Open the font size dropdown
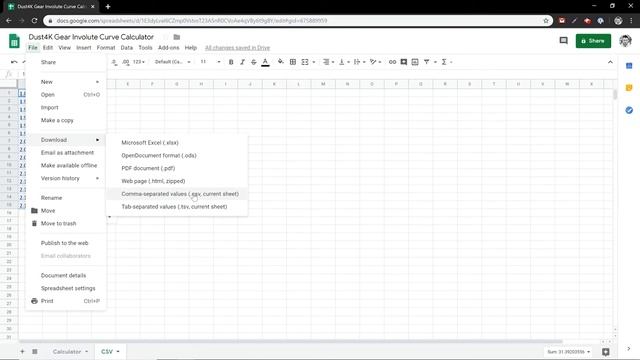This screenshot has height=360, width=640. coord(210,62)
